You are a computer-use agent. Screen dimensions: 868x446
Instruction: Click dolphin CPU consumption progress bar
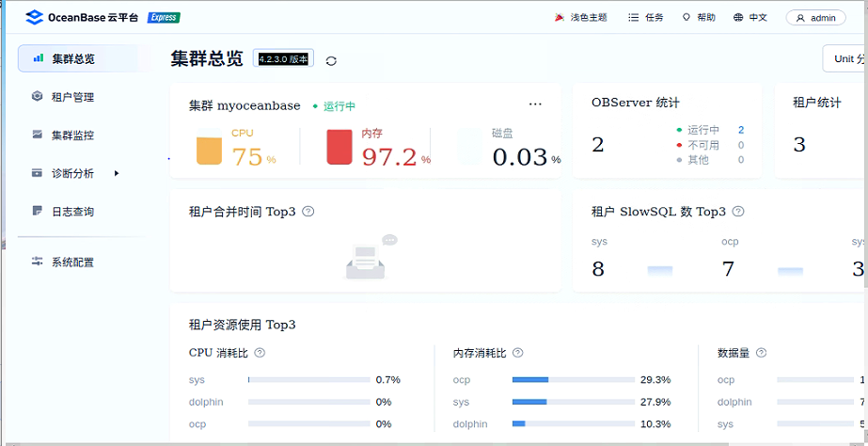(x=308, y=402)
